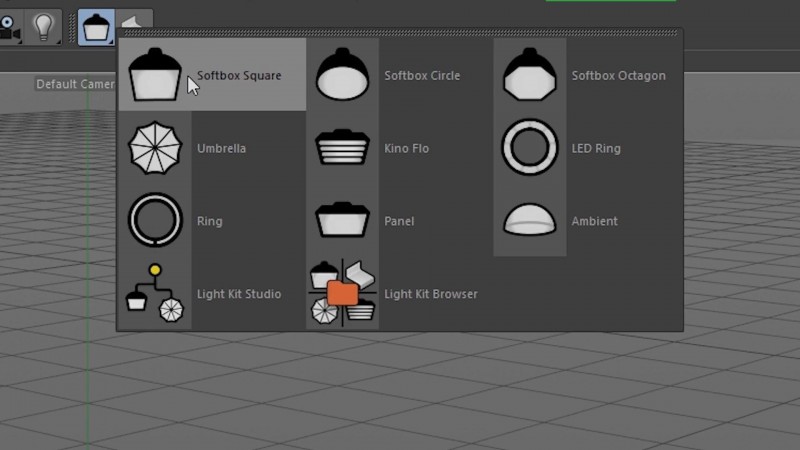
Task: Click the "Softbox Octagon" text label
Action: tap(618, 76)
